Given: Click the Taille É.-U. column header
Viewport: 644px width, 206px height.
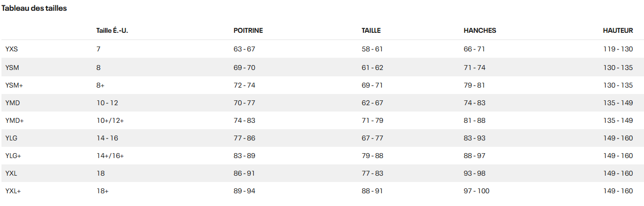Looking at the screenshot, I should pos(112,30).
